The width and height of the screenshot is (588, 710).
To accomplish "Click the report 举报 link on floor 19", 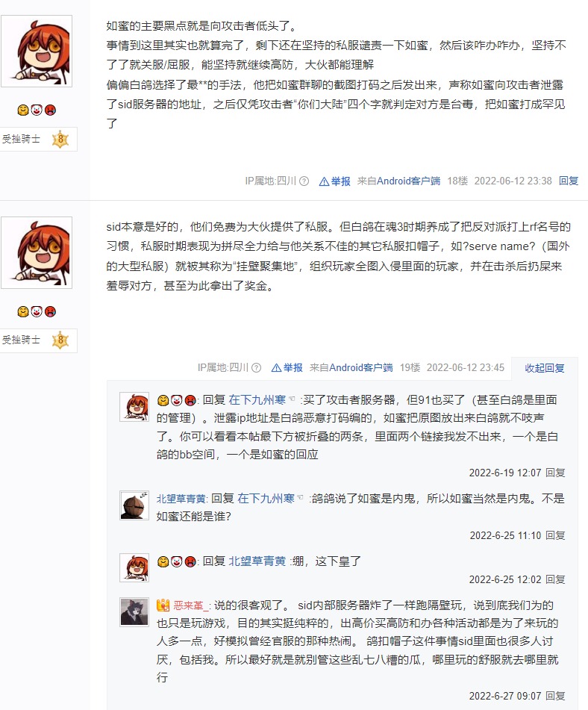I will 293,367.
